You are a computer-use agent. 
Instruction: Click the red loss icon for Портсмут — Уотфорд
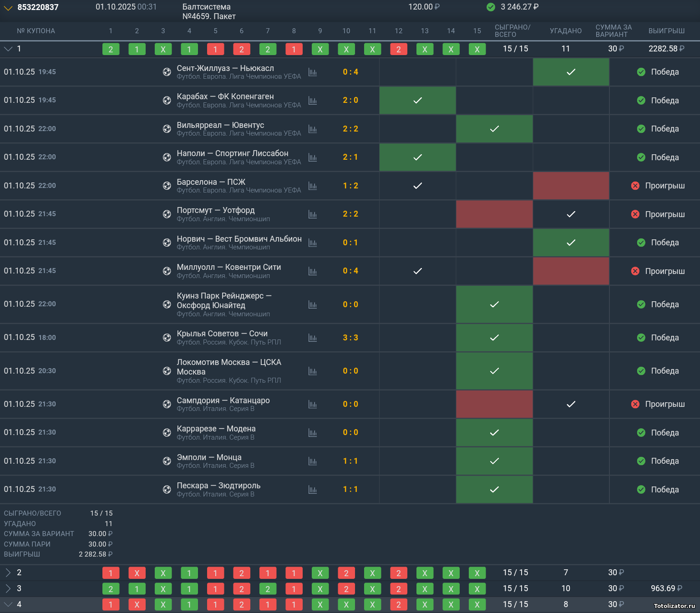(x=635, y=214)
